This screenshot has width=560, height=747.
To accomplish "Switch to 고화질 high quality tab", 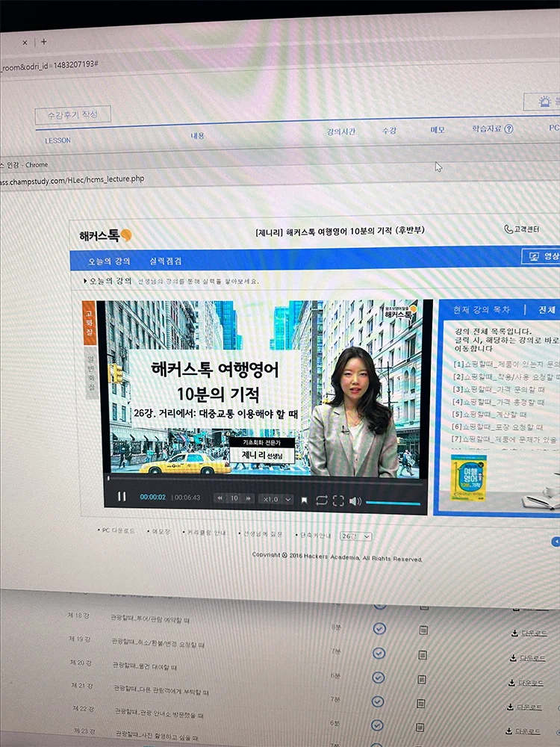I will (89, 323).
